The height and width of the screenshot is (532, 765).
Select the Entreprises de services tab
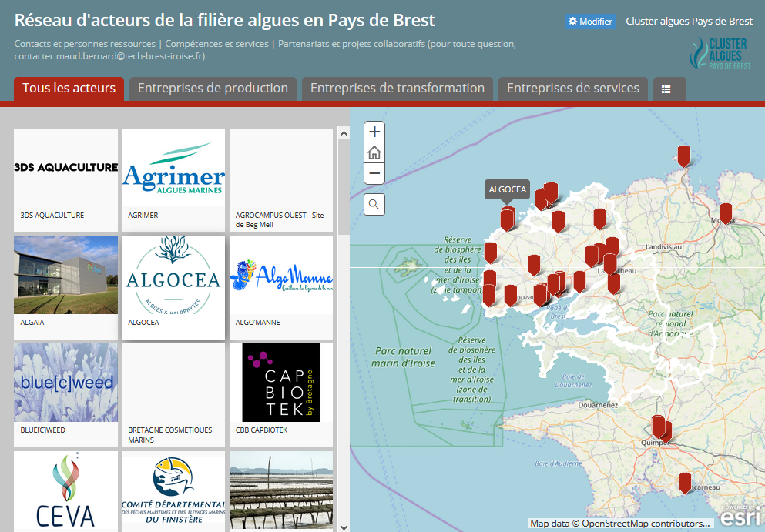(x=572, y=88)
